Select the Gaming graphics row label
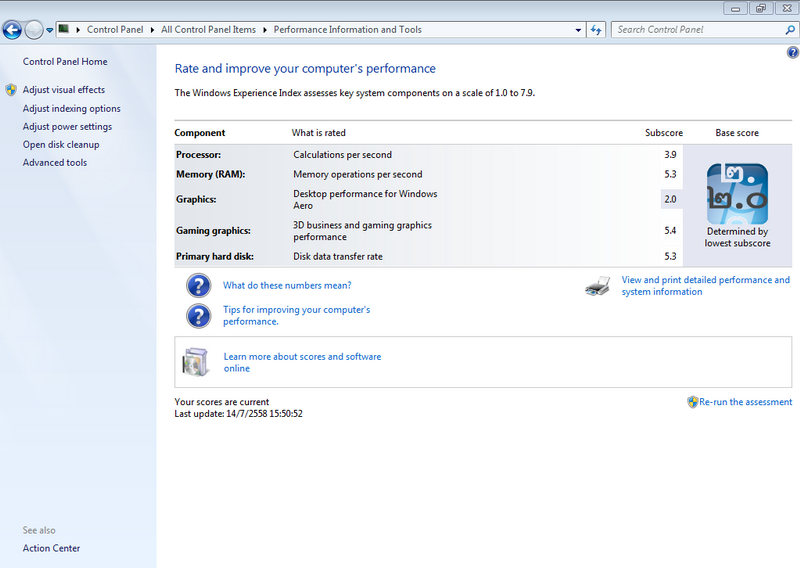The height and width of the screenshot is (568, 800). [213, 231]
